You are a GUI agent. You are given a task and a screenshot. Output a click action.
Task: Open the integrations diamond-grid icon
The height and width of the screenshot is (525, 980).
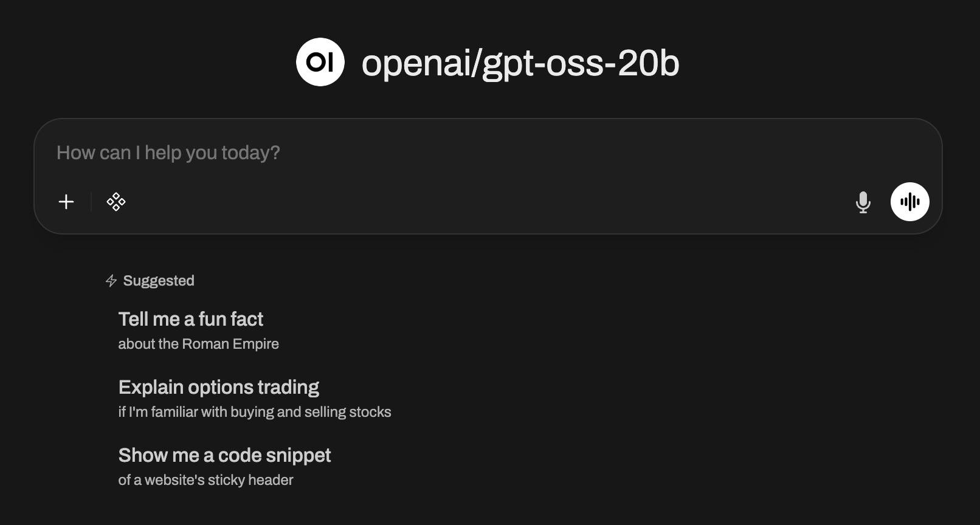tap(116, 202)
